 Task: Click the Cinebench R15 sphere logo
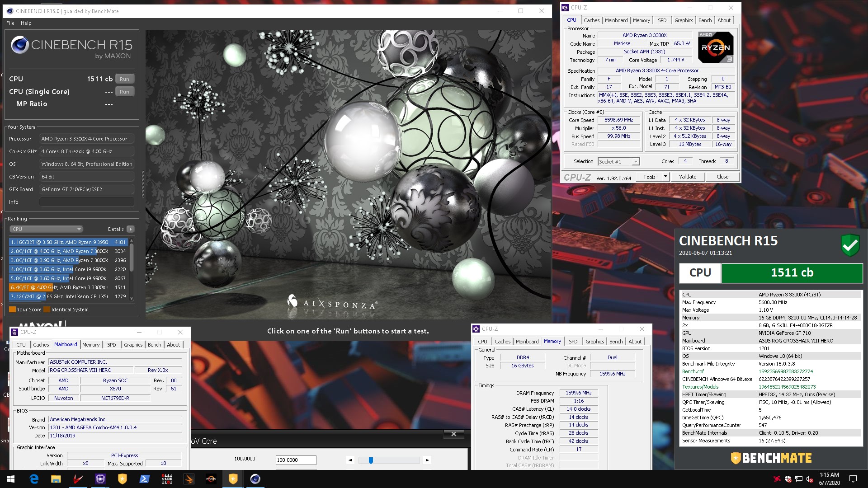tap(19, 45)
